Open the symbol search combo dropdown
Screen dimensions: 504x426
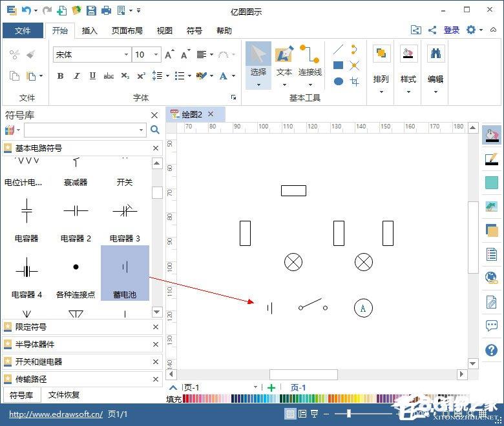pyautogui.click(x=141, y=130)
